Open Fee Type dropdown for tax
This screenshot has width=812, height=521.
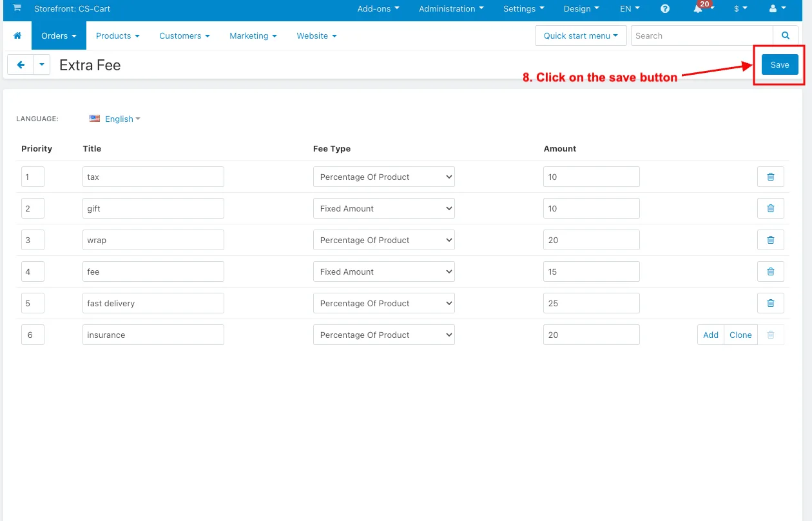(x=384, y=177)
